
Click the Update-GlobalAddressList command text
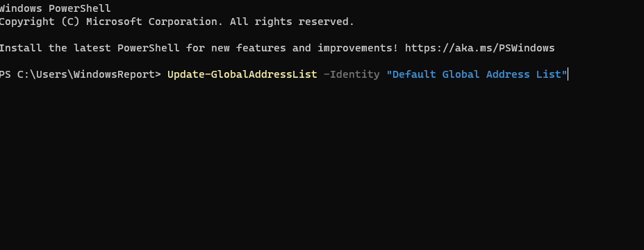242,74
